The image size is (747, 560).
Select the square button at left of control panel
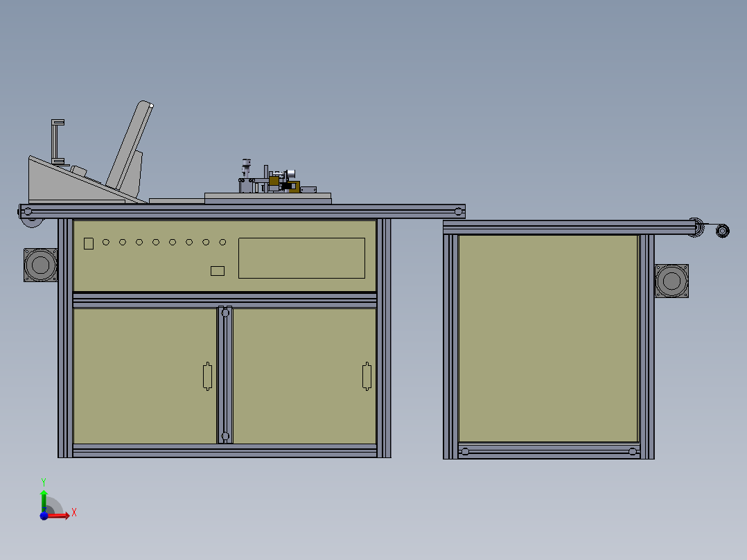point(89,243)
